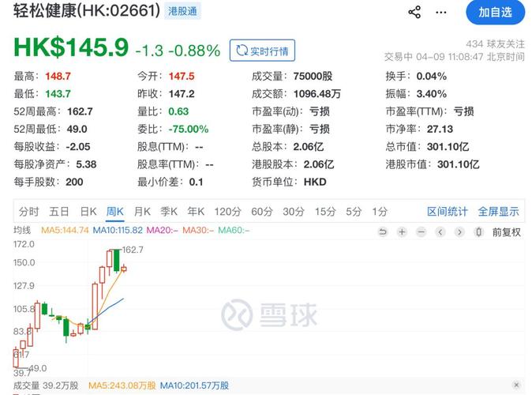The height and width of the screenshot is (395, 532).
Task: Click the 均线 moving average settings label
Action: [21, 230]
